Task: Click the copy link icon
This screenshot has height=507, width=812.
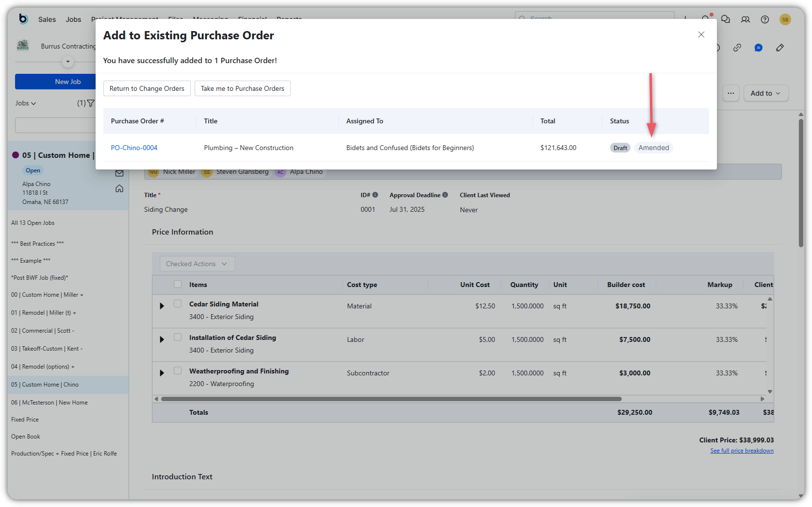Action: [x=737, y=48]
